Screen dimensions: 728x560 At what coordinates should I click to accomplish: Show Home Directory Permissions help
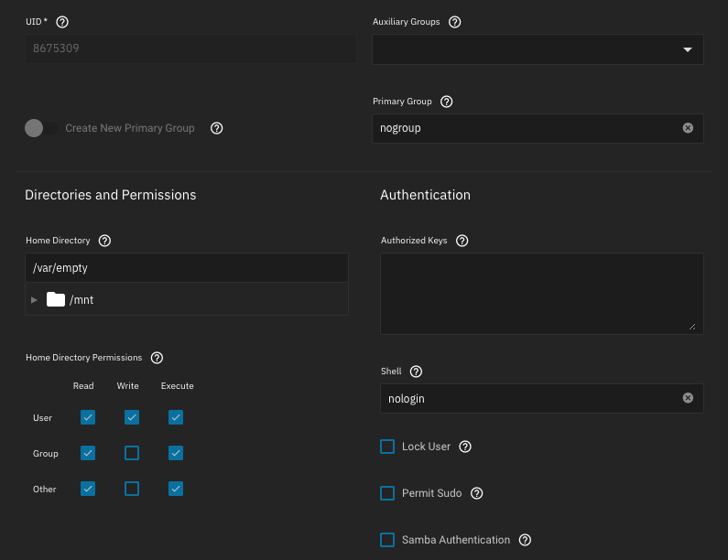pyautogui.click(x=157, y=358)
